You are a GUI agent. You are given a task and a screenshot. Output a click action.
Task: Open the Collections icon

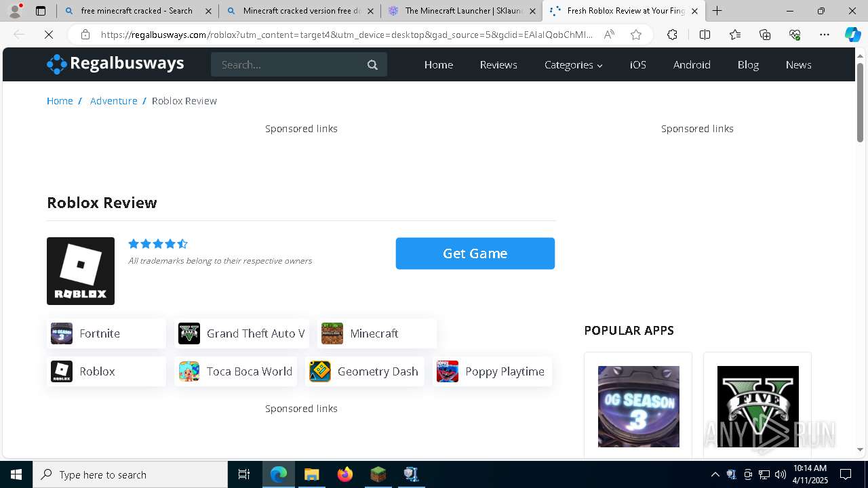pos(765,35)
